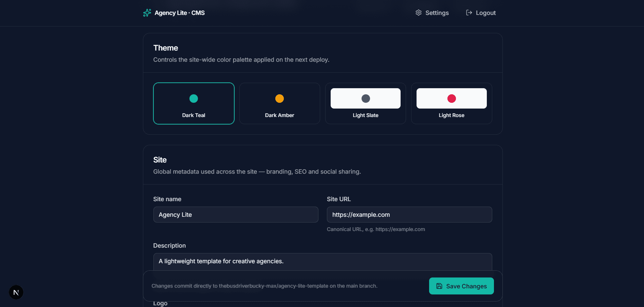Click the Site name field label
644x307 pixels.
point(167,199)
